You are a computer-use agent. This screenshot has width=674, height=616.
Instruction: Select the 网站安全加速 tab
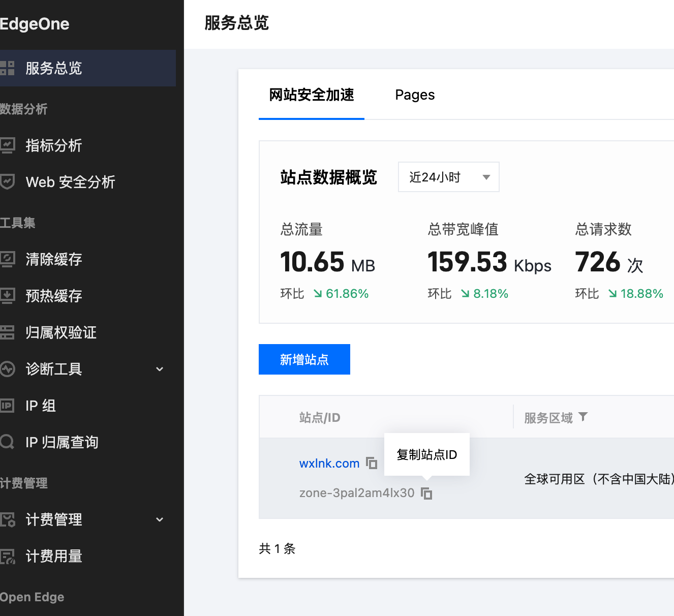(x=311, y=95)
